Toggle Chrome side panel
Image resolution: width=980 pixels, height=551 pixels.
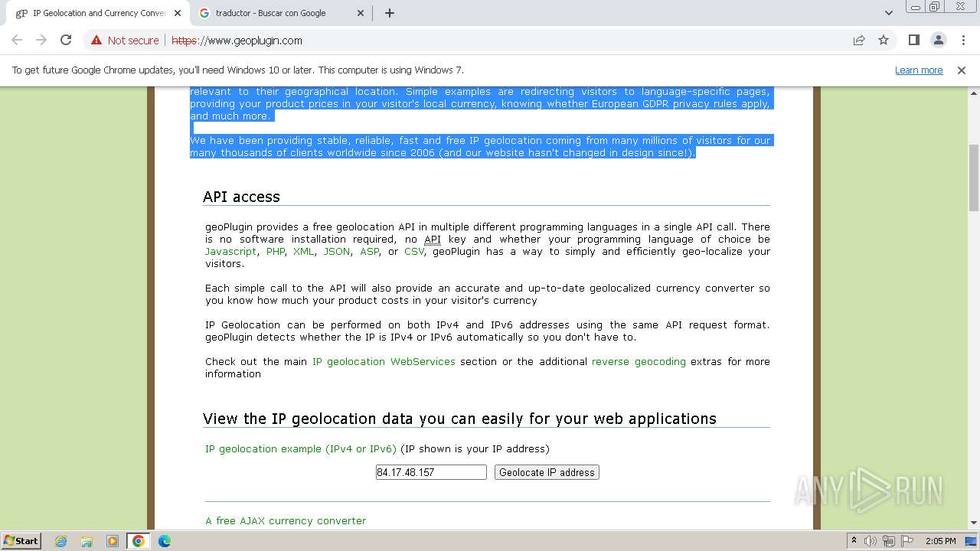click(913, 40)
